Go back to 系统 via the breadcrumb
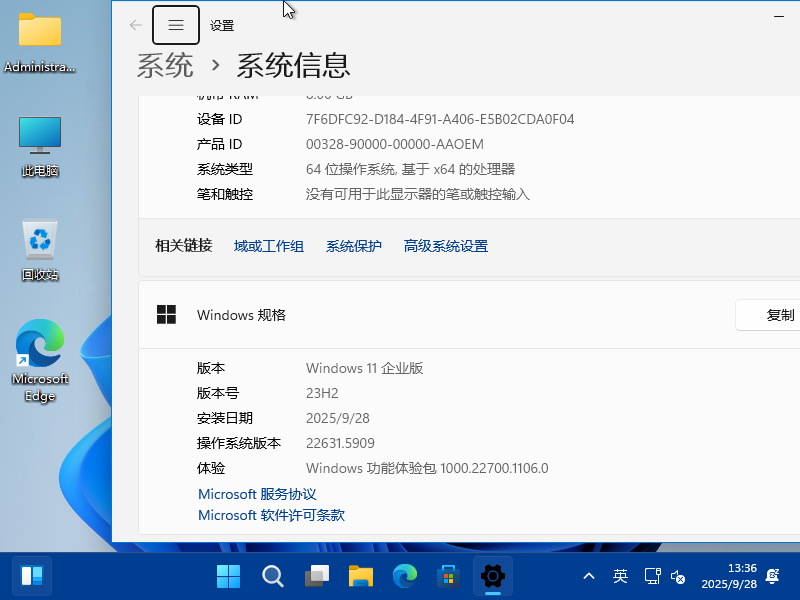This screenshot has width=800, height=600. (x=163, y=64)
